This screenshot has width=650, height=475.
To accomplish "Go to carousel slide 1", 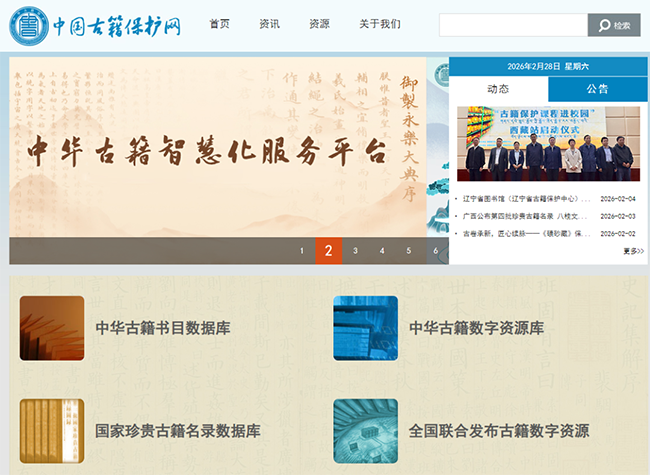I will (x=302, y=251).
